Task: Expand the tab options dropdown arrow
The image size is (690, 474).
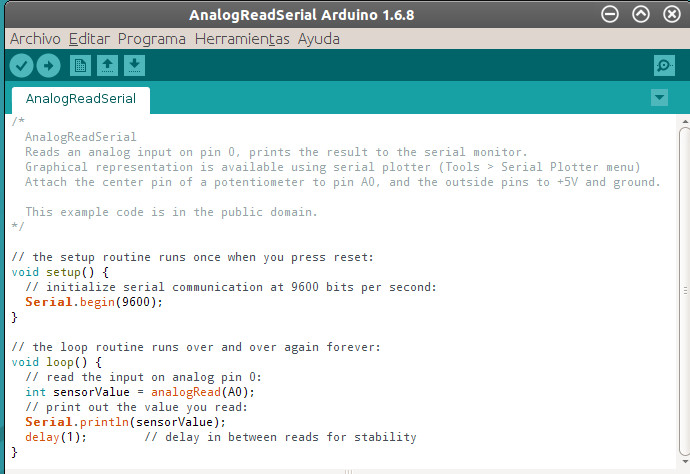Action: (x=659, y=98)
